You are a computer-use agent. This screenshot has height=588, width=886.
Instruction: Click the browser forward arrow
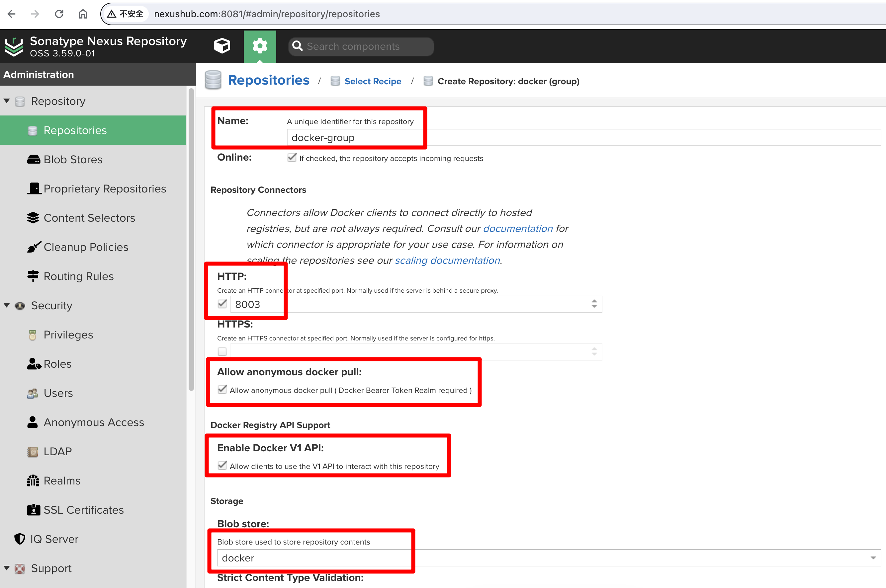coord(35,14)
